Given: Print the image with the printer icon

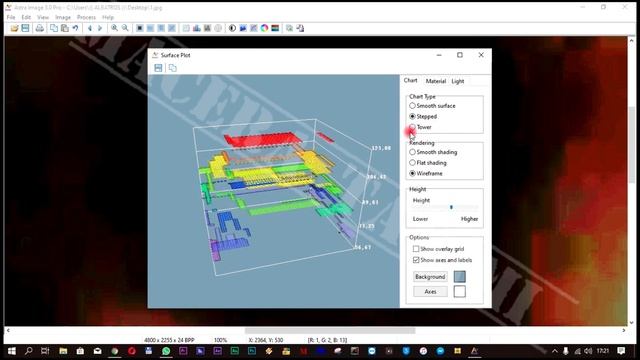Looking at the screenshot, I should point(40,28).
